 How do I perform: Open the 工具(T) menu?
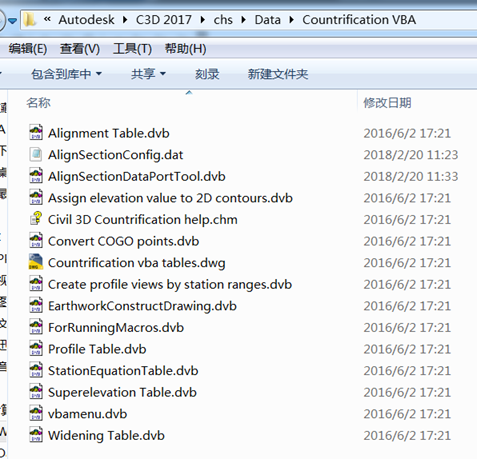coord(132,49)
